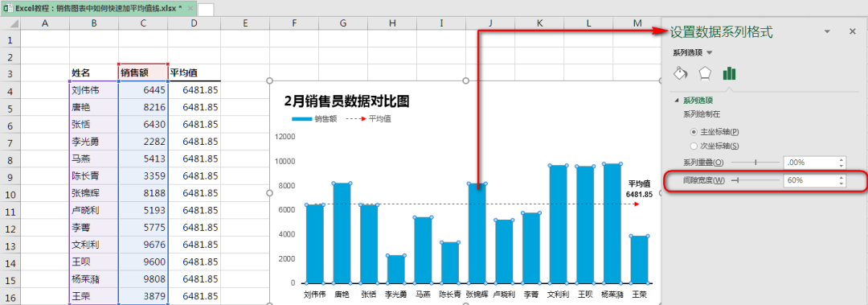This screenshot has height=305, width=868.
Task: Click the 间隙宽度 value field 60%
Action: [810, 180]
